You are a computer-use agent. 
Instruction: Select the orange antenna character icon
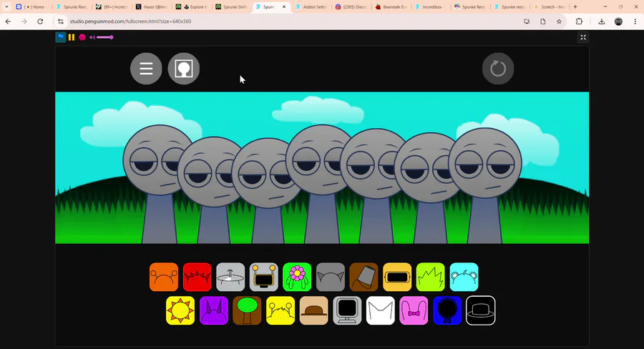(164, 277)
